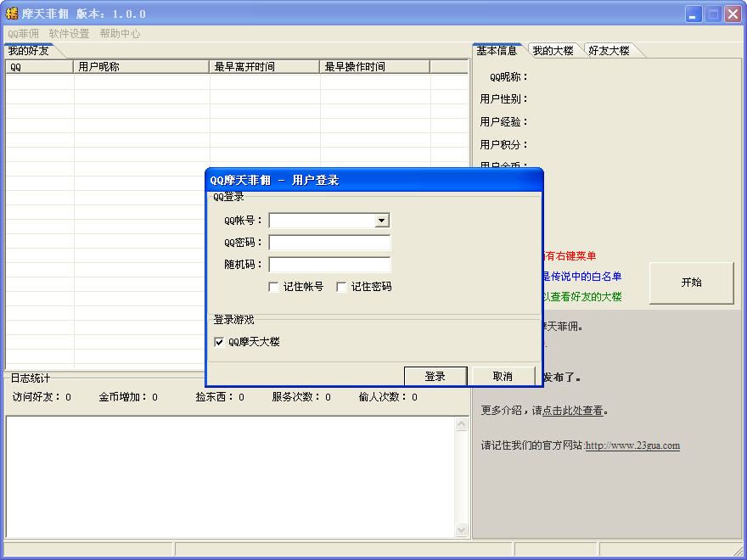The width and height of the screenshot is (747, 560).
Task: Sort the list by the QQ column header
Action: 40,67
